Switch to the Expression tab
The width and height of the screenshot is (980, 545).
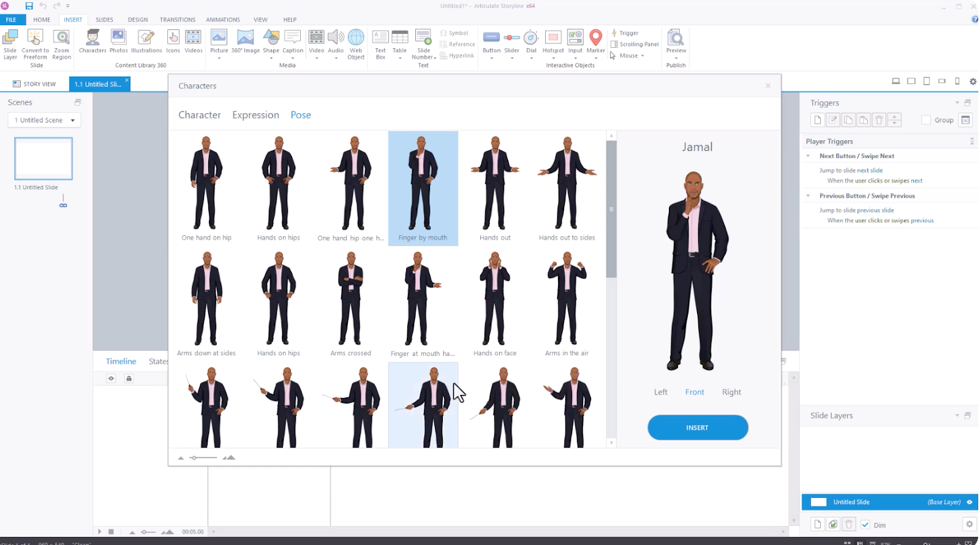click(x=255, y=115)
